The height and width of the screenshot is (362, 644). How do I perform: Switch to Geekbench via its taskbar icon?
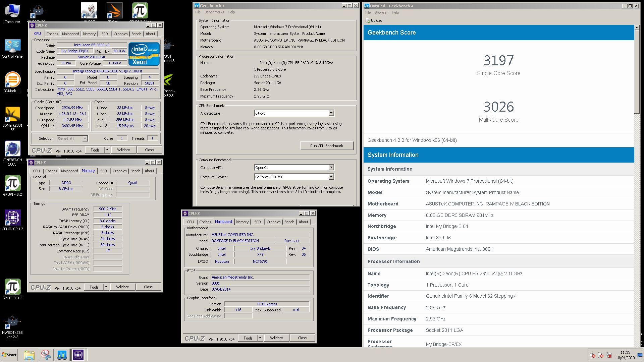tap(62, 355)
